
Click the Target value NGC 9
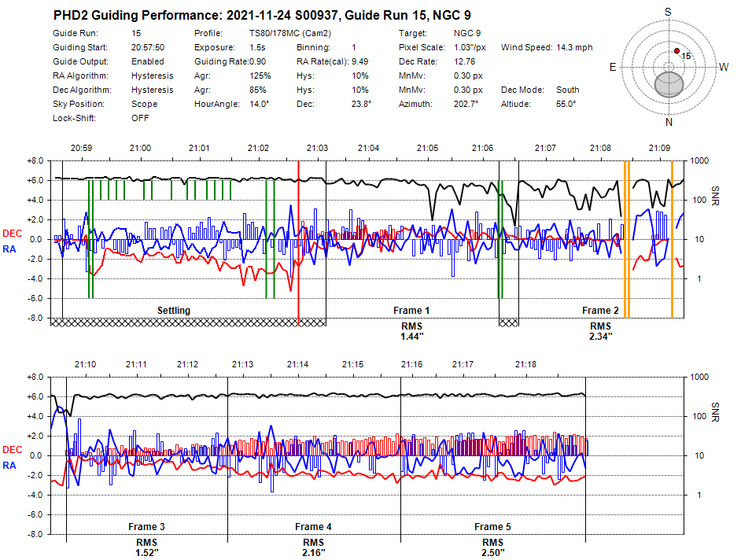(467, 33)
